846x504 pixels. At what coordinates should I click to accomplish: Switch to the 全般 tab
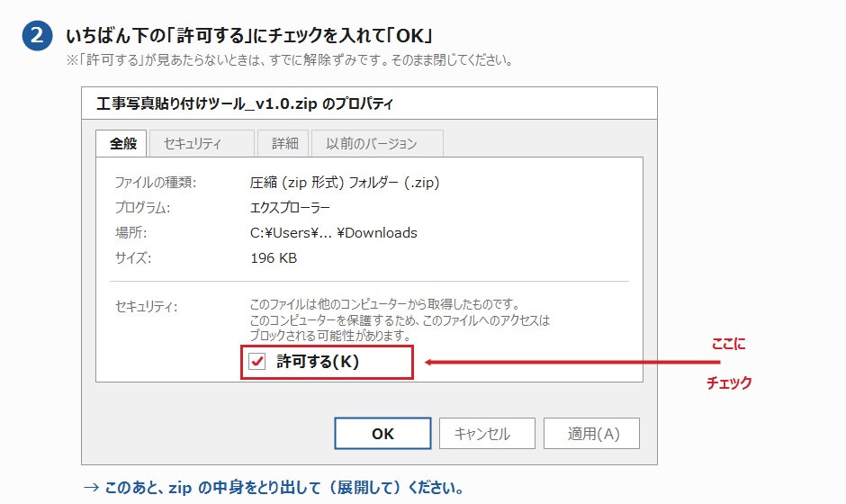click(x=121, y=143)
